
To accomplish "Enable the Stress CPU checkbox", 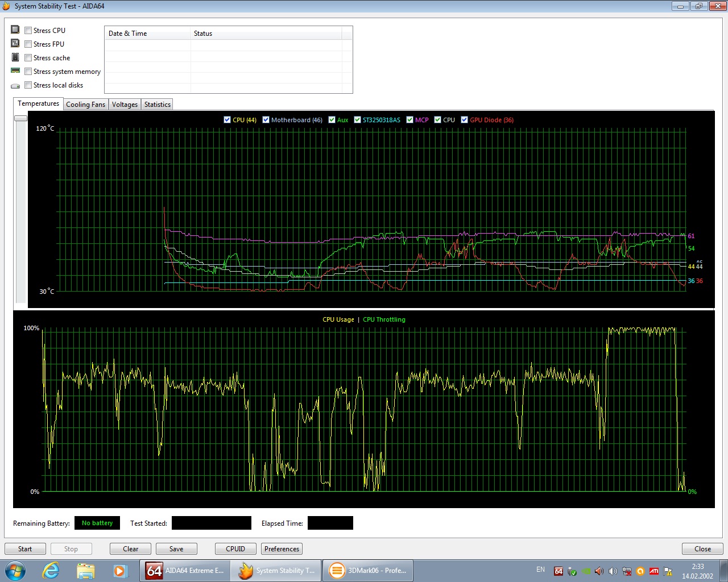I will pyautogui.click(x=28, y=30).
